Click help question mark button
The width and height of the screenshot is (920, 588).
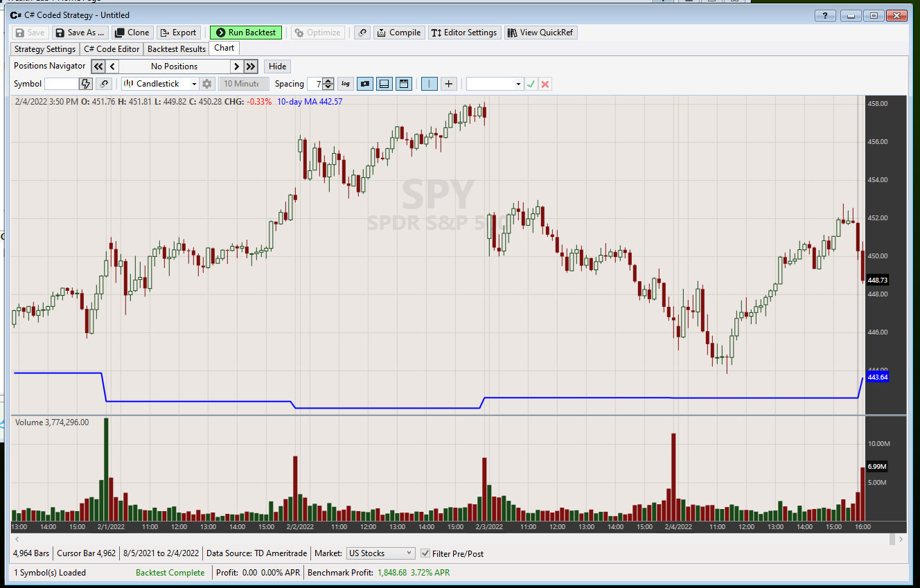pos(825,15)
